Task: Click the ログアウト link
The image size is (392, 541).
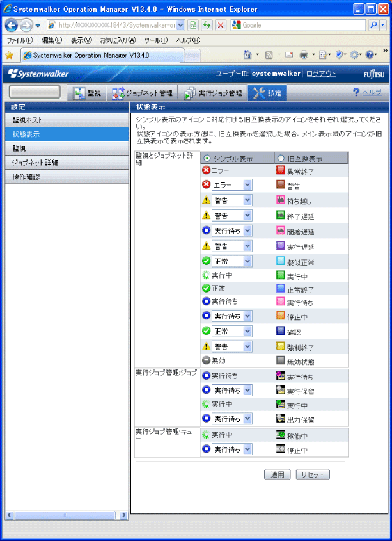Action: (321, 74)
